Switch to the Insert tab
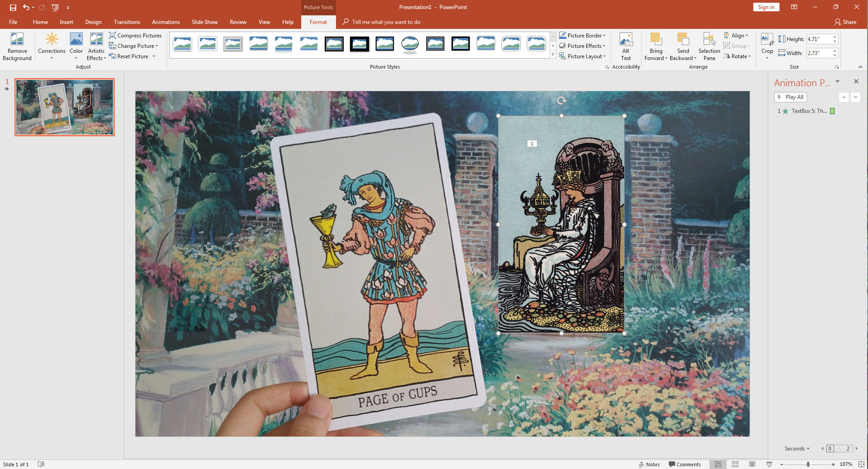This screenshot has width=868, height=469. tap(66, 22)
